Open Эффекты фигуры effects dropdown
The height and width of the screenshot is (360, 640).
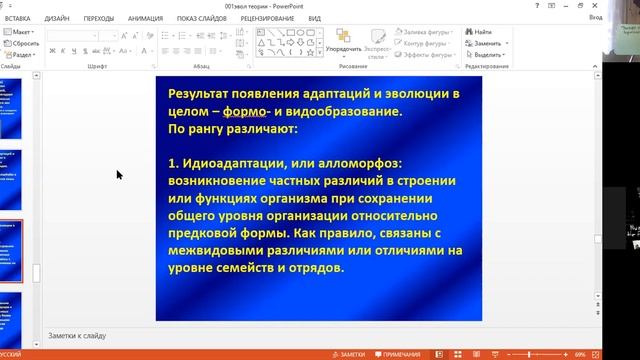[x=425, y=55]
